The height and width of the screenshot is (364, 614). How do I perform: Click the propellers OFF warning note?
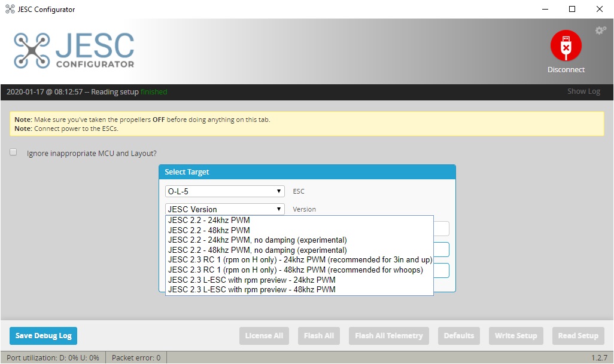click(142, 120)
